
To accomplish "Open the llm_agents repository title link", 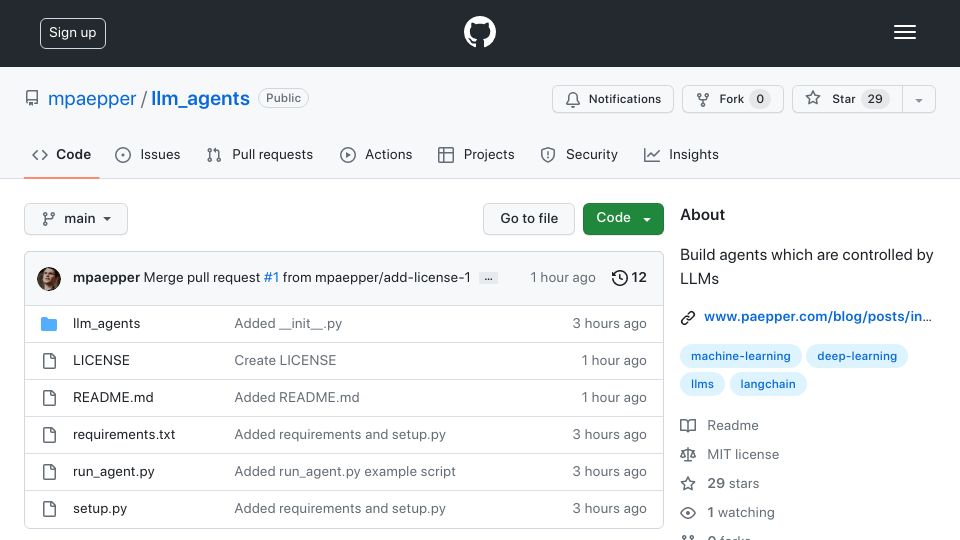I will click(200, 99).
